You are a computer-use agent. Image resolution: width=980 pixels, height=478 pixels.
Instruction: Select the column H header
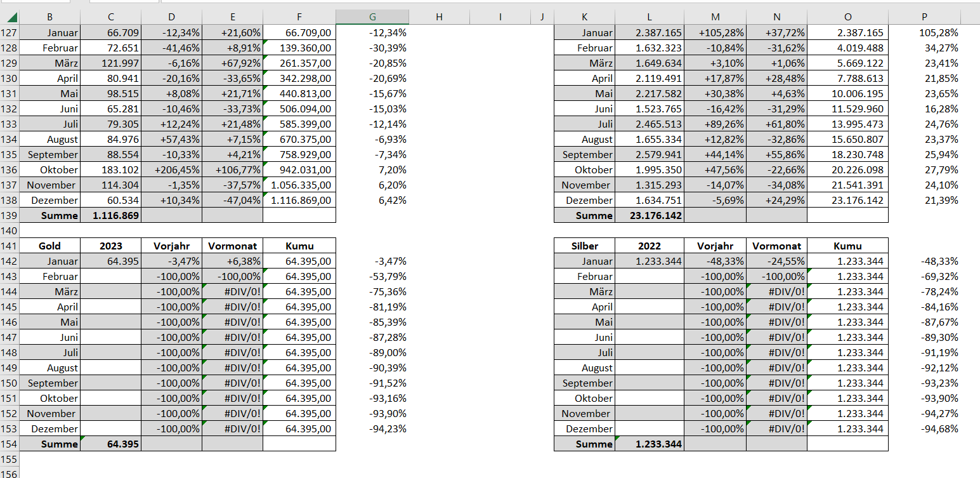pos(439,18)
